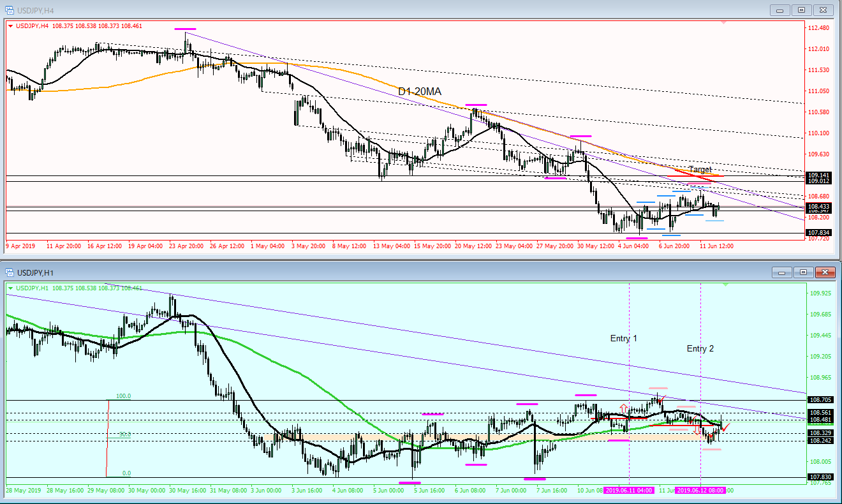Click the red down arrow near Entry 2 line
Image resolution: width=842 pixels, height=504 pixels.
tap(697, 430)
